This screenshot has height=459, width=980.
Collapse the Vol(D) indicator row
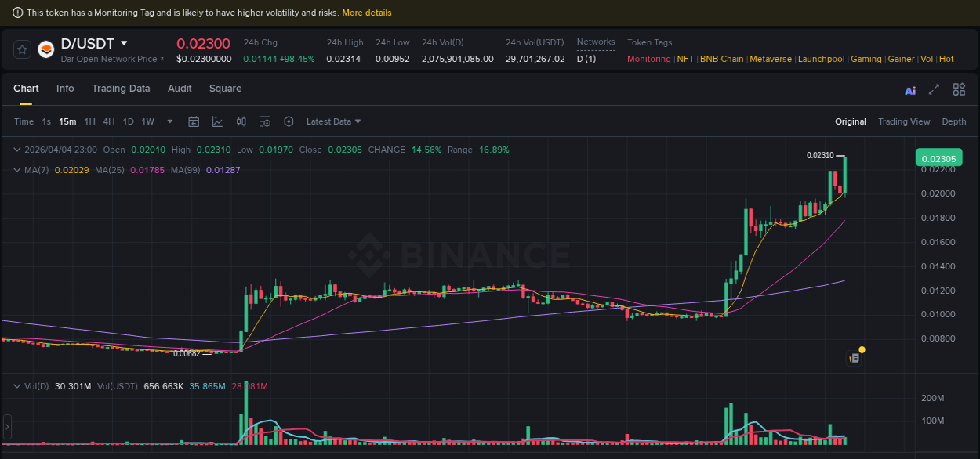coord(17,385)
